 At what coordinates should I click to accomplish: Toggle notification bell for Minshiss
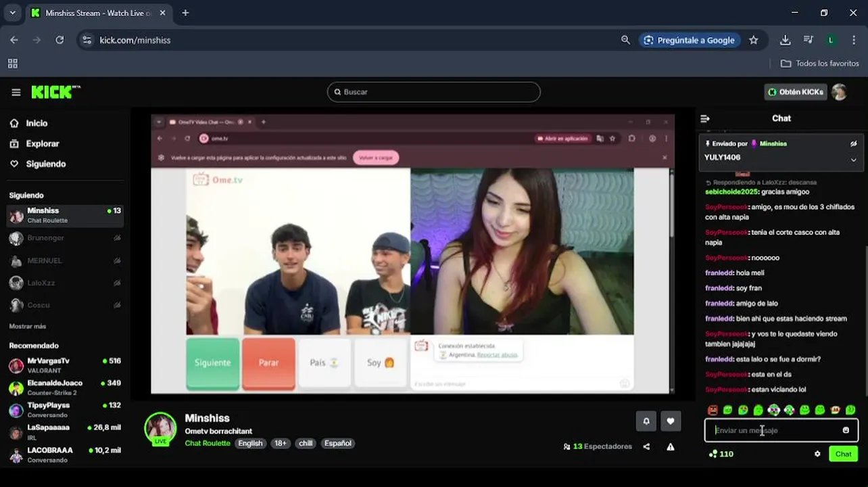(646, 421)
